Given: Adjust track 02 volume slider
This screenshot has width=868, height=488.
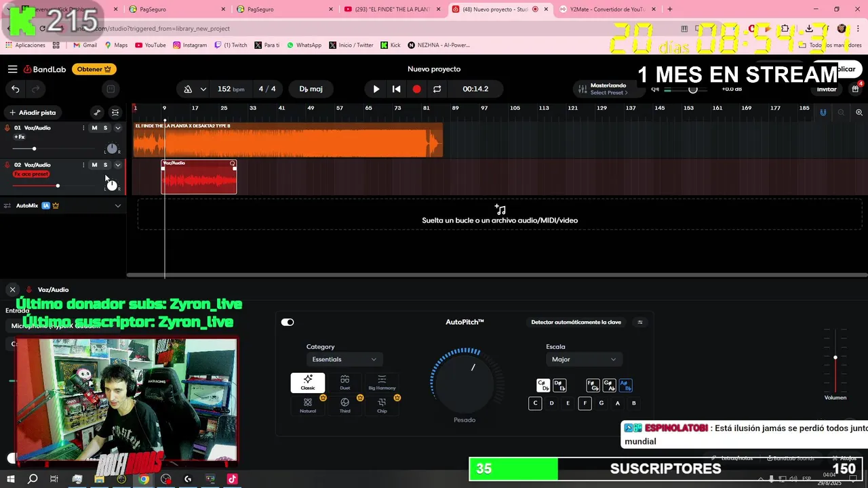Looking at the screenshot, I should tap(58, 186).
